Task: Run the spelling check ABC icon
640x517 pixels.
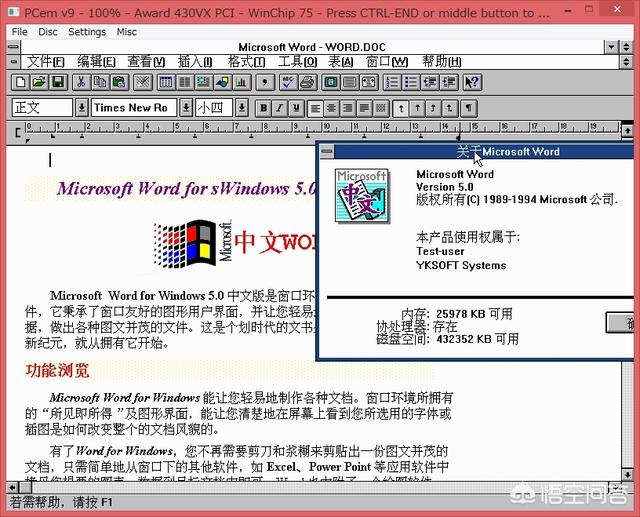Action: [x=288, y=82]
